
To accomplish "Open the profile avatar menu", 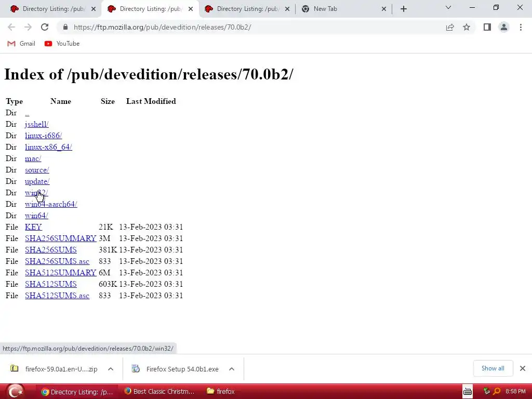I will (x=504, y=27).
